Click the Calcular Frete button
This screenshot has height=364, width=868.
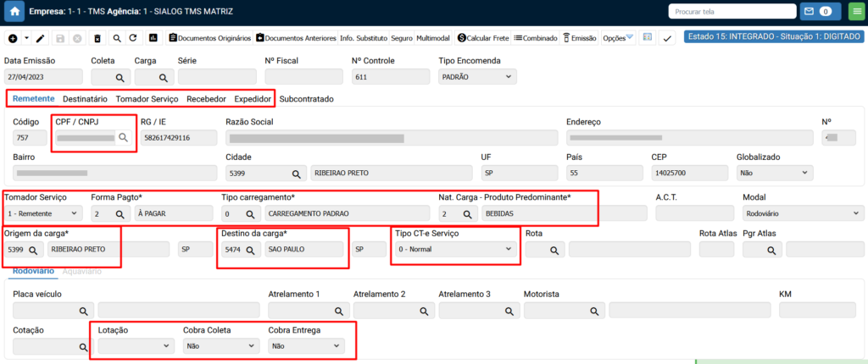click(483, 38)
